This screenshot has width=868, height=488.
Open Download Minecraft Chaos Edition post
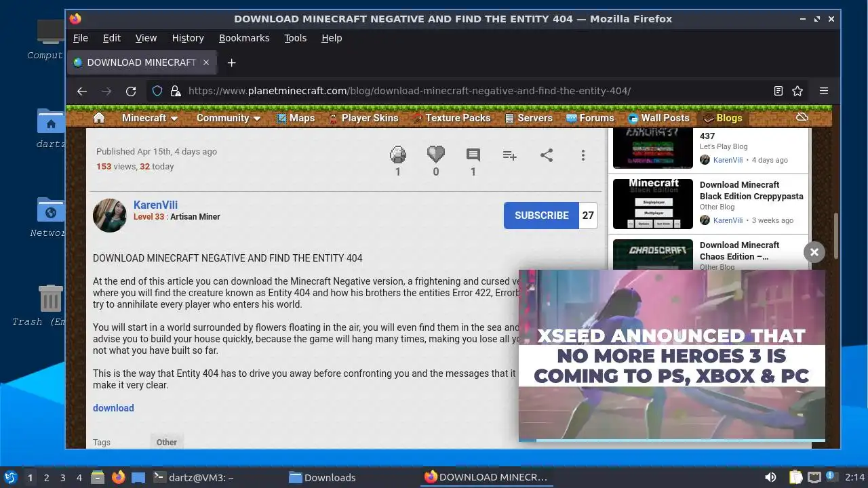tap(739, 251)
